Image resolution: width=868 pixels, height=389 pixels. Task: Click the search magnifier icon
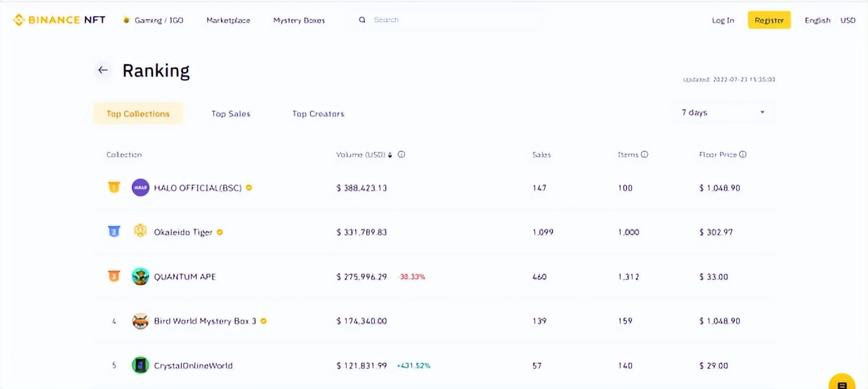(362, 20)
